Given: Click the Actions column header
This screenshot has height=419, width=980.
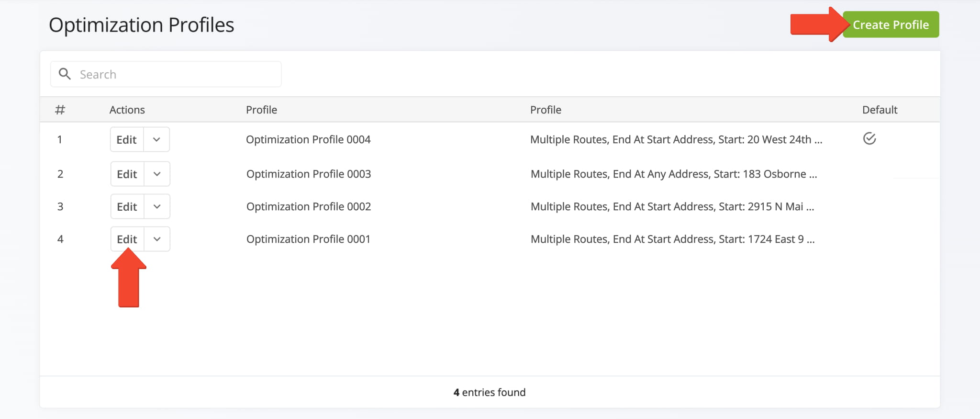Looking at the screenshot, I should pyautogui.click(x=127, y=110).
